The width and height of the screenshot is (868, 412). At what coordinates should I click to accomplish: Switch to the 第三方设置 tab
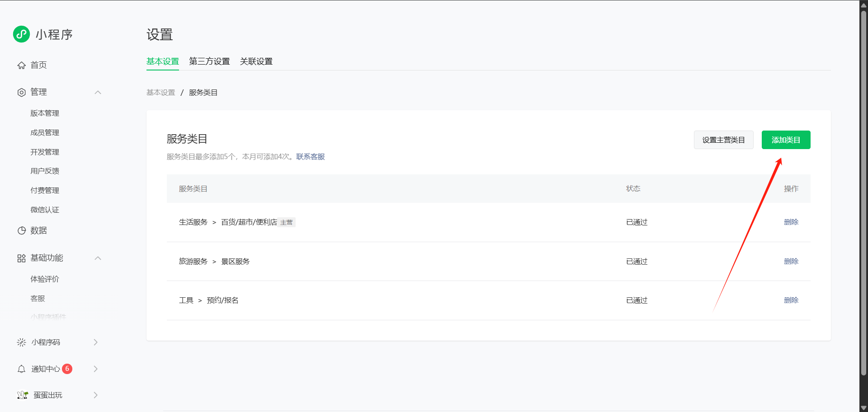coord(209,61)
